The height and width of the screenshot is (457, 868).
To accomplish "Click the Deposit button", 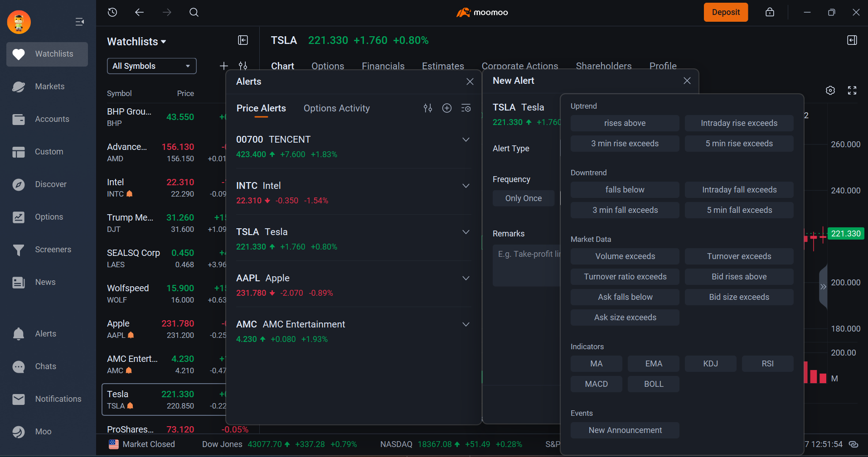I will (726, 12).
